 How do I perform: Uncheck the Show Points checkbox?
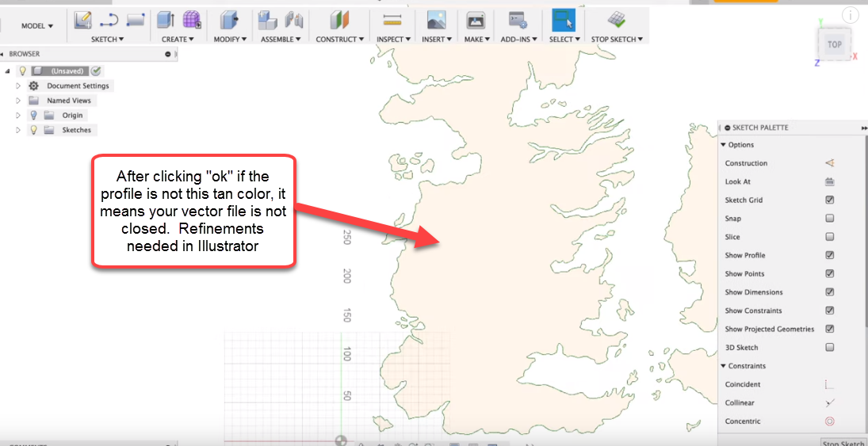(x=829, y=273)
